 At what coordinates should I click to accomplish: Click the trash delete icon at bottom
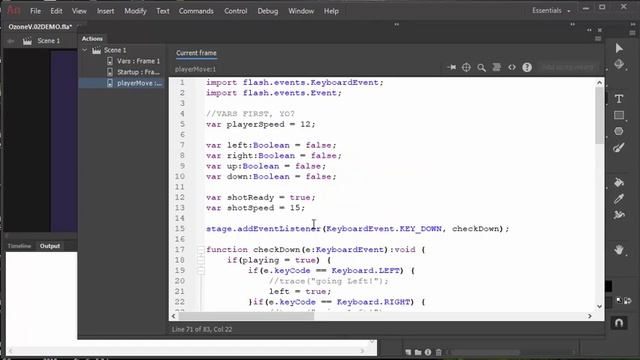[438, 352]
